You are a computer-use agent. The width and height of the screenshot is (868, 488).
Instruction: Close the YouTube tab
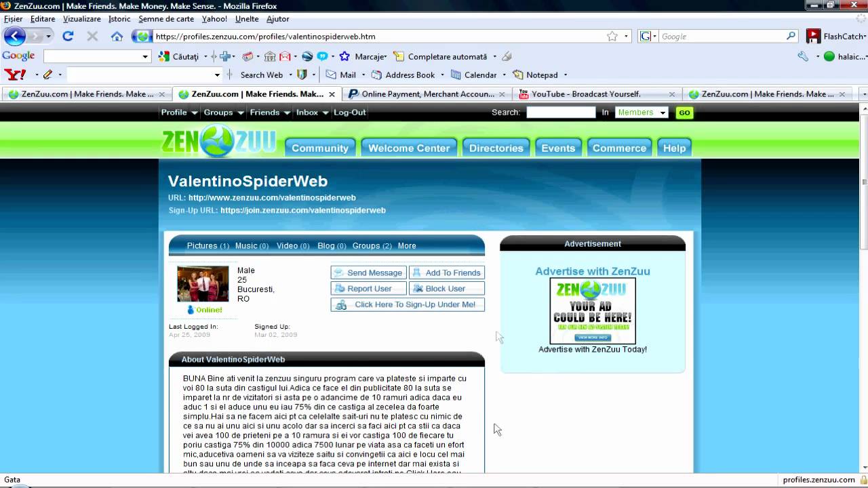click(x=671, y=94)
